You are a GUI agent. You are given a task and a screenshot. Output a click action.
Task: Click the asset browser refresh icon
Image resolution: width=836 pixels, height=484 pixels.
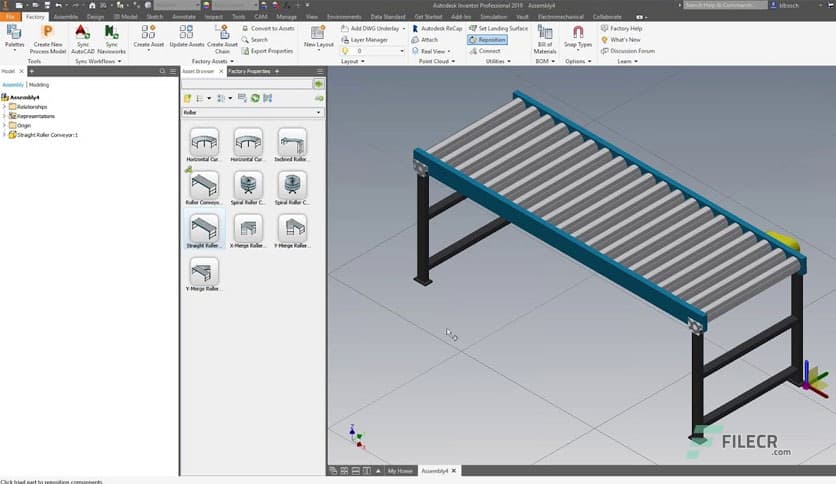pos(255,98)
